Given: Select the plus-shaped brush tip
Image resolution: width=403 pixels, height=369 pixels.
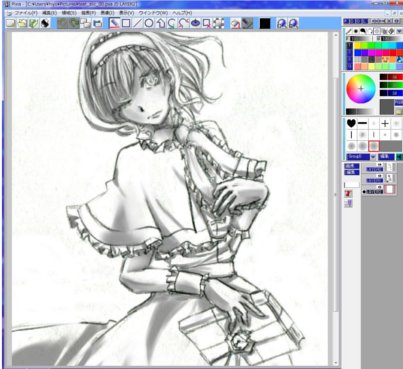Looking at the screenshot, I should [x=385, y=124].
